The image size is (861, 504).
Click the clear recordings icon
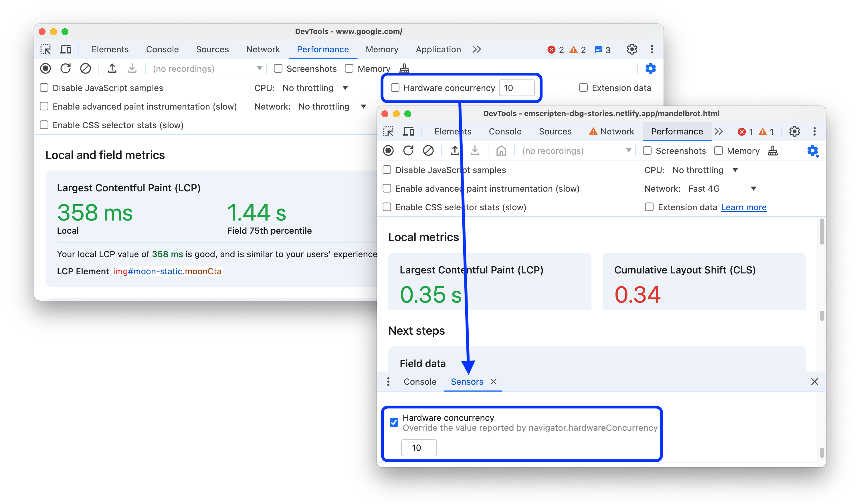coord(86,68)
